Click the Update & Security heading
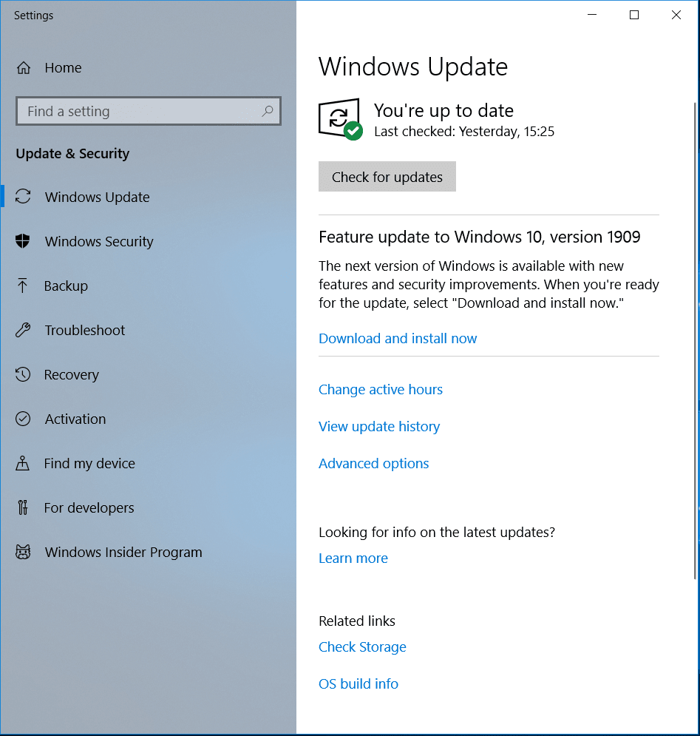The width and height of the screenshot is (700, 736). (x=72, y=154)
